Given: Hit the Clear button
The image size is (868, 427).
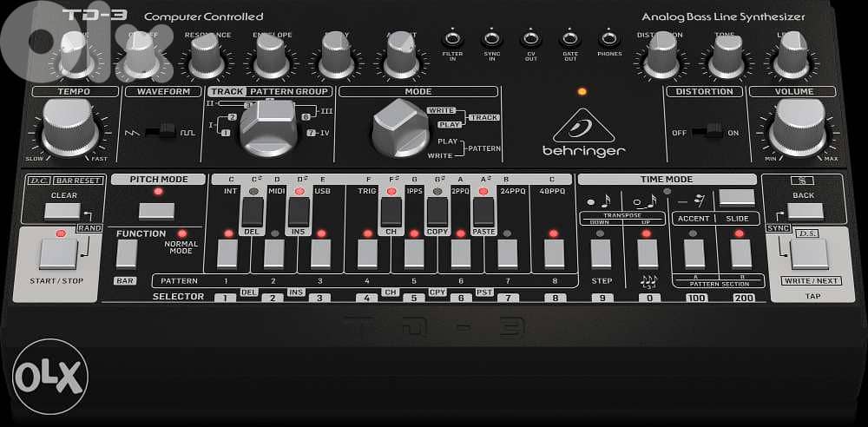Looking at the screenshot, I should pos(62,211).
